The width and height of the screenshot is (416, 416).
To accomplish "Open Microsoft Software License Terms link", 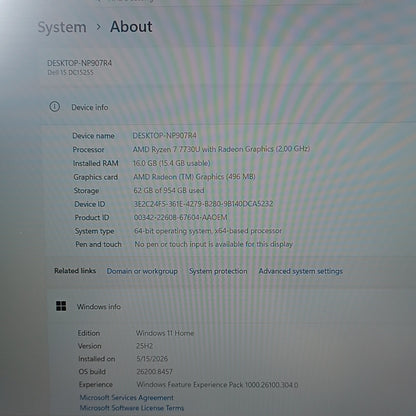I will [x=132, y=408].
